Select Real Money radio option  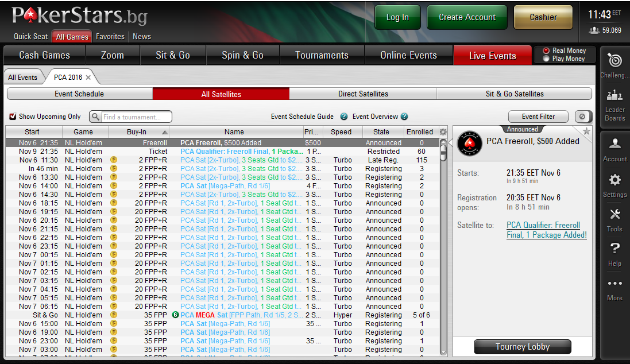[x=546, y=51]
